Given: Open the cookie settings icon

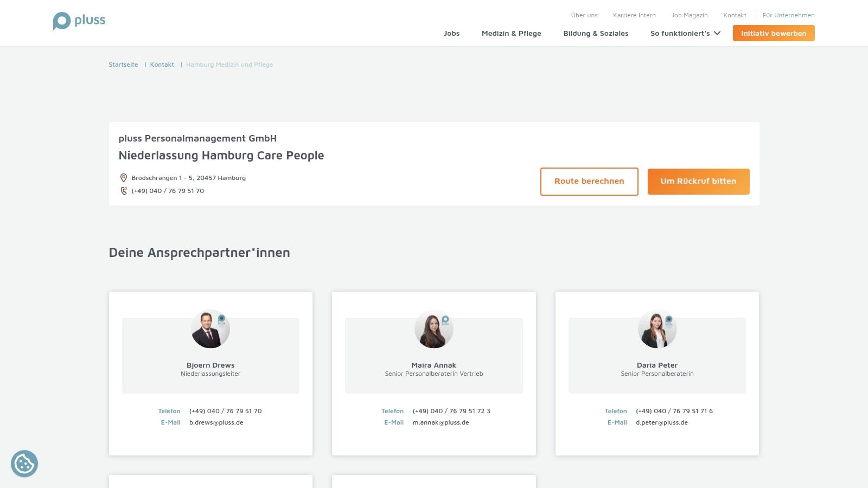Looking at the screenshot, I should point(24,464).
